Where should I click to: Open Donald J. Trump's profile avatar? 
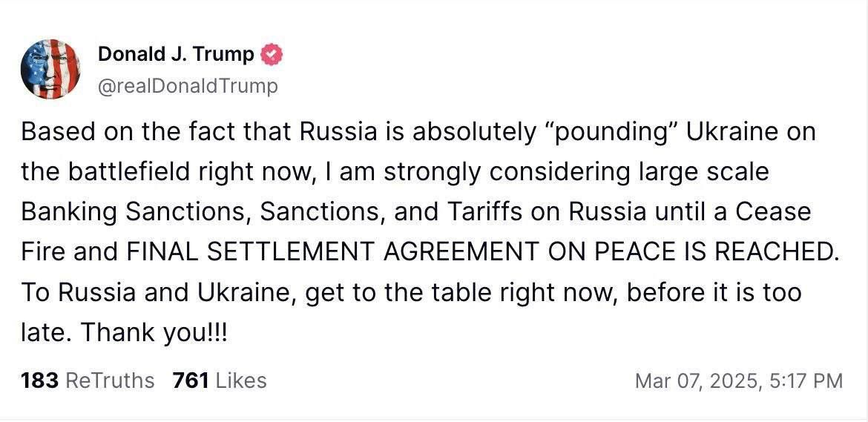click(50, 69)
